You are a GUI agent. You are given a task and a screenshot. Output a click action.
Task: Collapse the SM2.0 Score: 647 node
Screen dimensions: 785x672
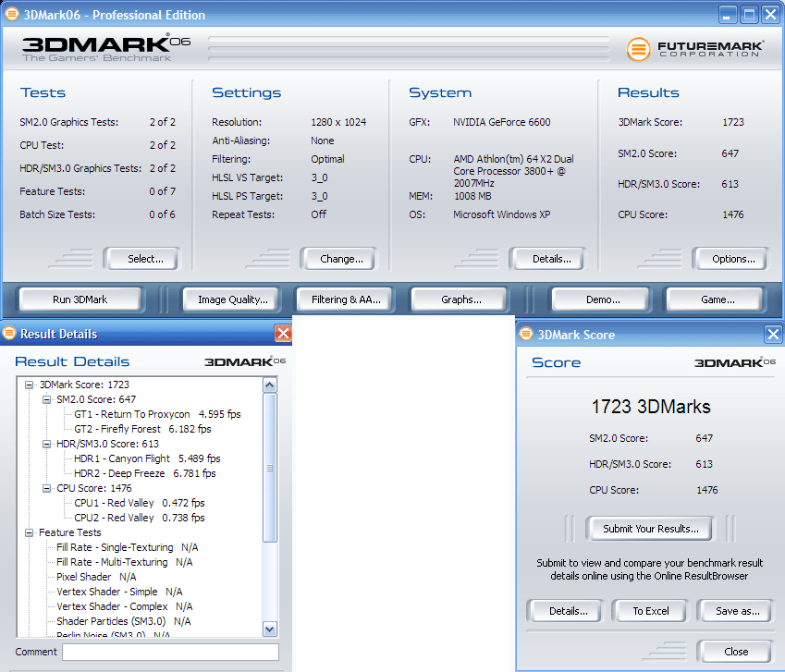46,399
